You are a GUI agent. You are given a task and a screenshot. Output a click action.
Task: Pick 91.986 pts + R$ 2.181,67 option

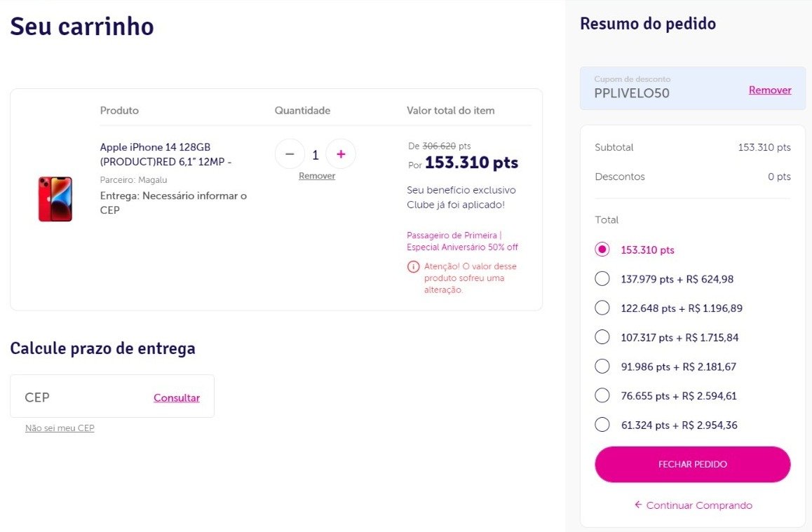602,367
